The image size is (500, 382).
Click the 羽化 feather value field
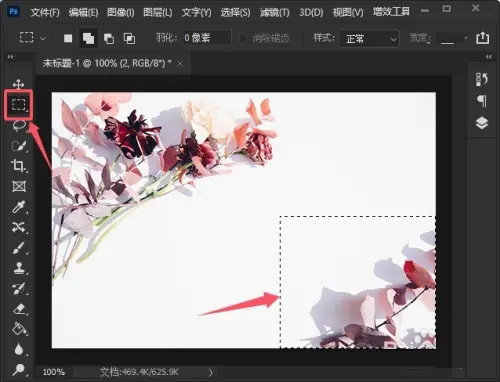tap(207, 38)
